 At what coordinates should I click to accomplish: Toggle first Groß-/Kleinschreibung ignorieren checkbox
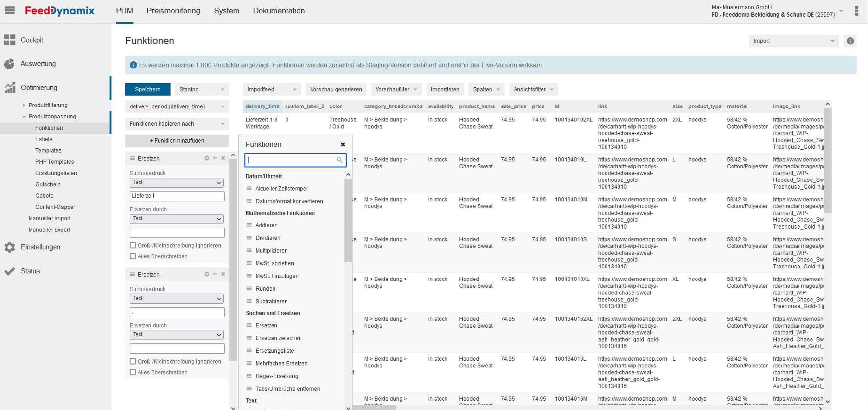(133, 245)
